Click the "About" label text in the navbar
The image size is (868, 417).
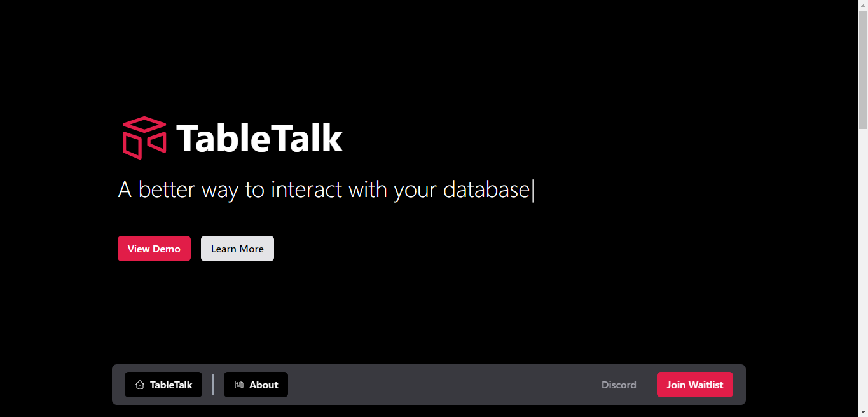264,385
